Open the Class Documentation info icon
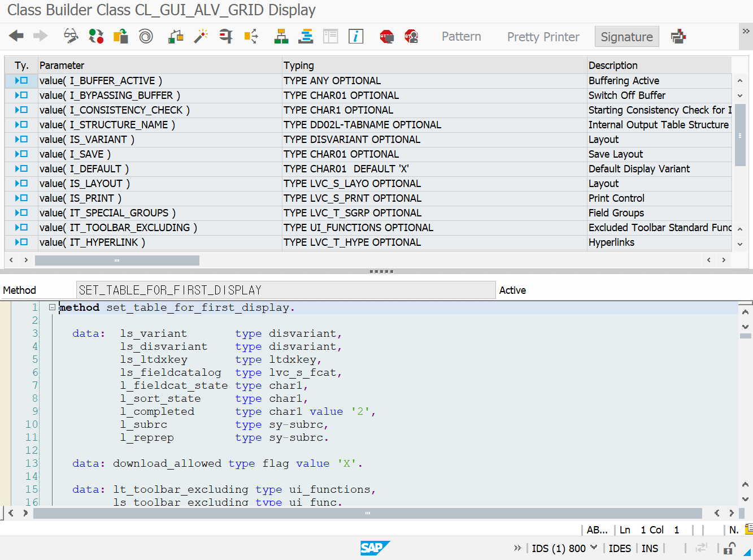 click(356, 36)
